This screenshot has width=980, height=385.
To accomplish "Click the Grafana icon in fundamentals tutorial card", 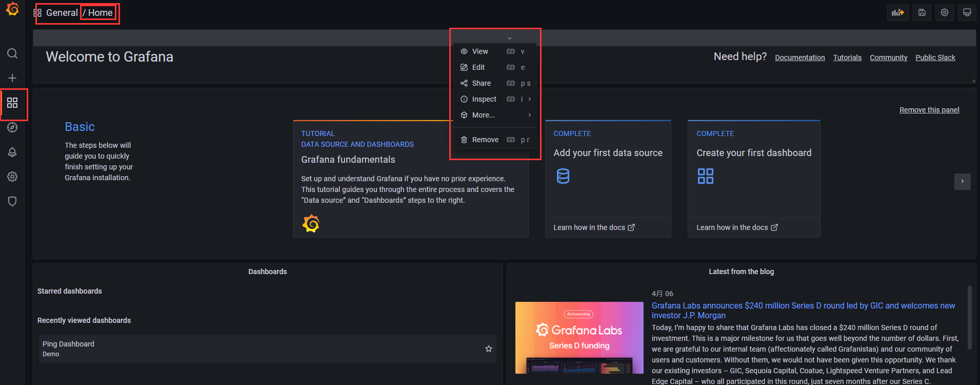I will [311, 223].
